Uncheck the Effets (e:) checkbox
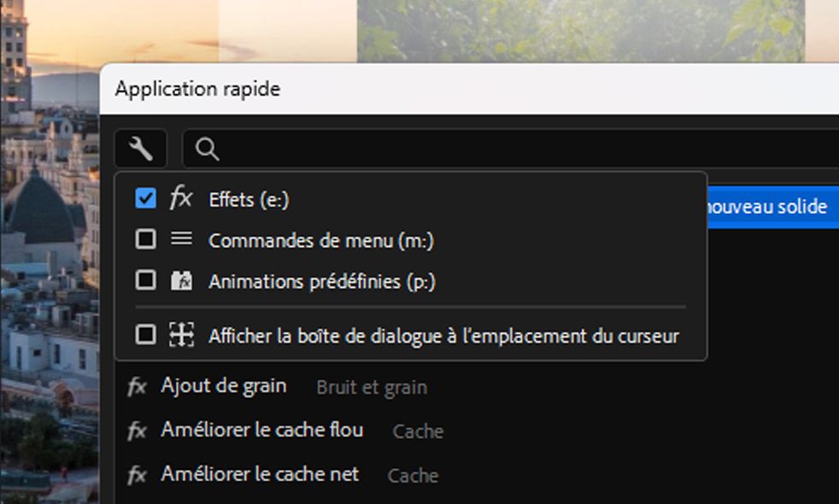The width and height of the screenshot is (839, 504). click(x=146, y=198)
